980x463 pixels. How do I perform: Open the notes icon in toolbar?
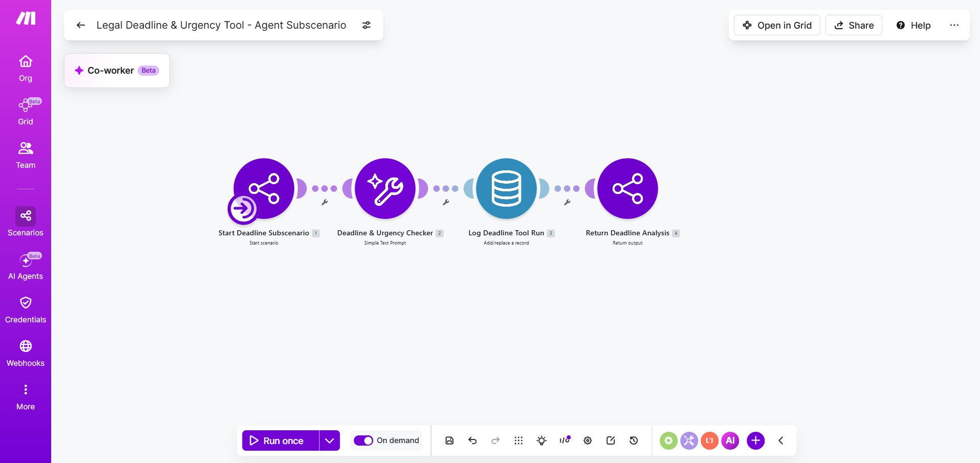[611, 440]
